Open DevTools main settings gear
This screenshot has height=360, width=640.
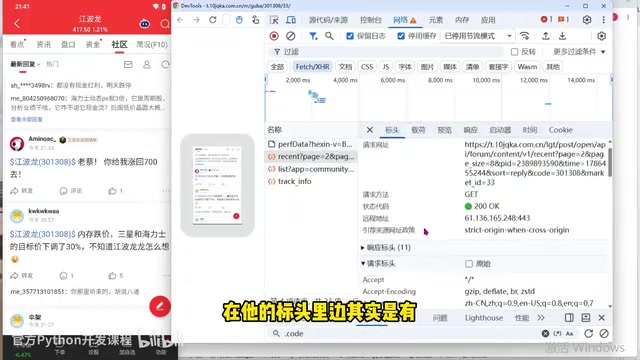click(587, 20)
